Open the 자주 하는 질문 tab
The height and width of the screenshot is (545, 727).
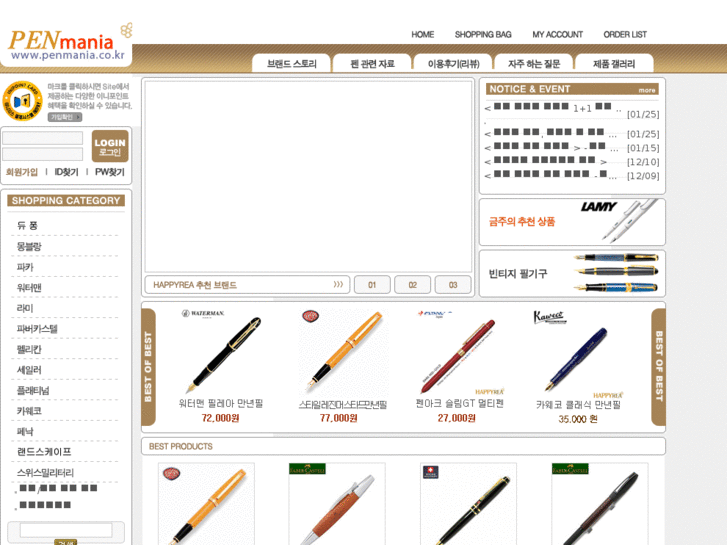[534, 64]
